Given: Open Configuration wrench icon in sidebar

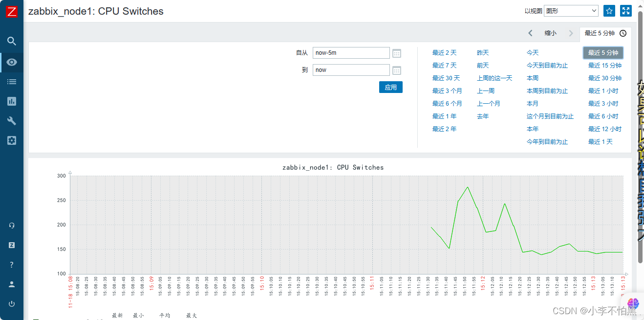Looking at the screenshot, I should click(x=12, y=121).
